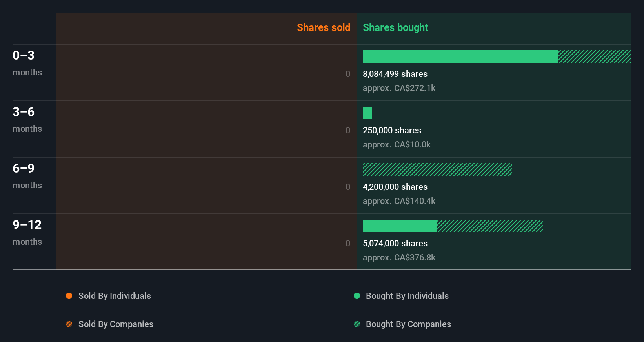Click the 6–9 months row label
The image size is (644, 342).
[27, 176]
